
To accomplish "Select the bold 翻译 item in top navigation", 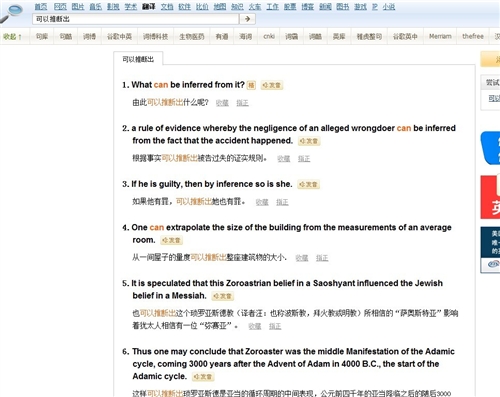I will (149, 7).
